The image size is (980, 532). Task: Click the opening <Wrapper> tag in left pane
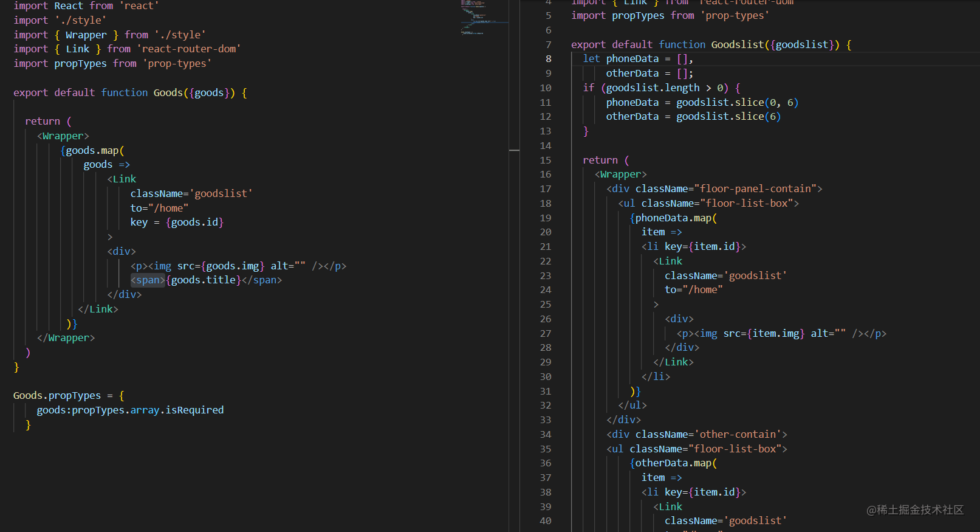pos(63,136)
